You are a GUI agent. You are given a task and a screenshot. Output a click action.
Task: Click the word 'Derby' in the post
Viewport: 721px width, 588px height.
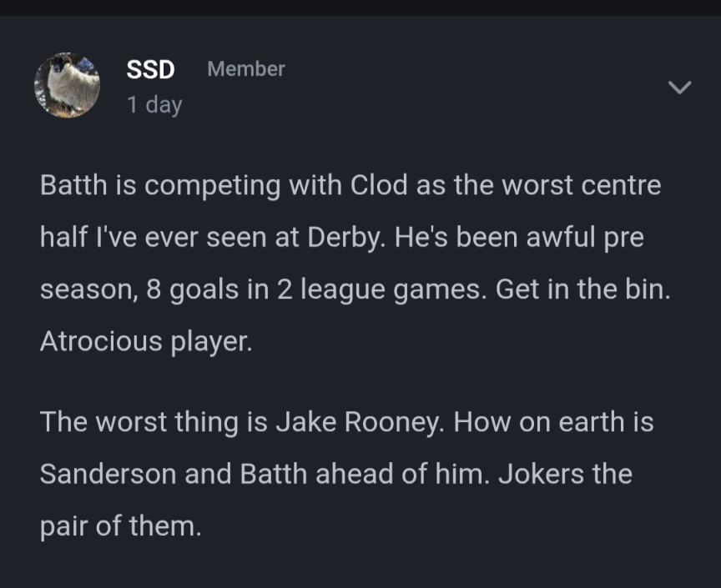point(345,238)
